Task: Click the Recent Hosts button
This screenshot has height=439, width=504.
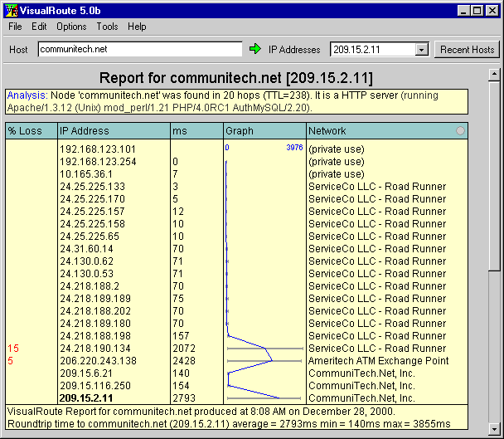Action: (x=467, y=50)
